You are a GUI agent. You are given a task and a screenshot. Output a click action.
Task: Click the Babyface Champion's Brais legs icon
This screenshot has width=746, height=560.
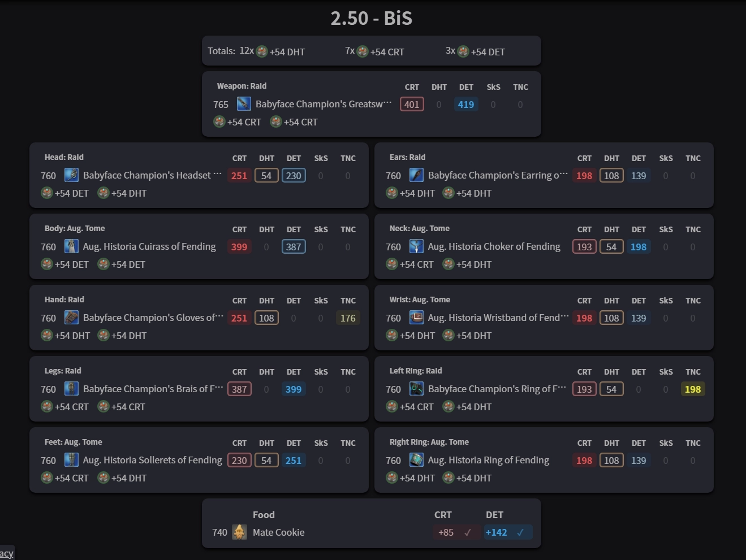tap(71, 389)
